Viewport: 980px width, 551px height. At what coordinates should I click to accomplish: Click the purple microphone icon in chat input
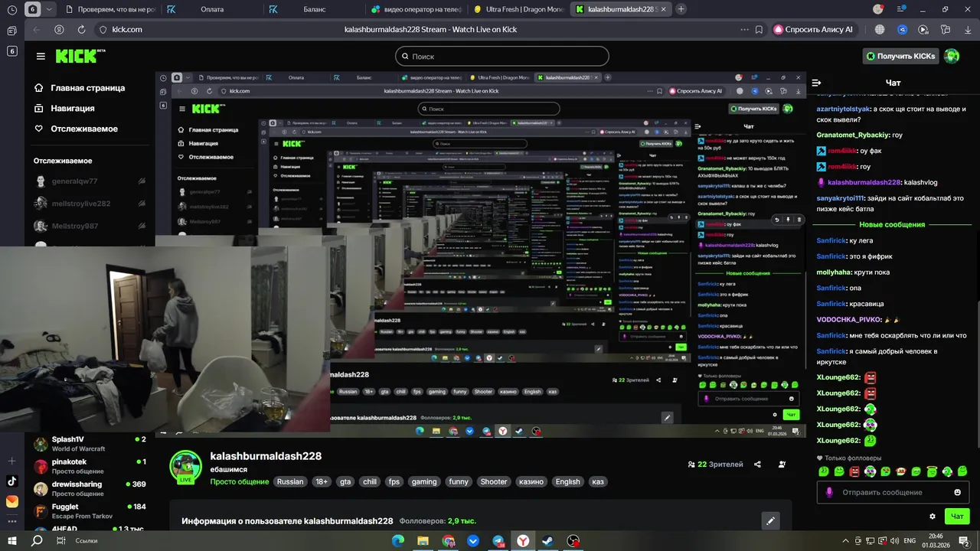[x=829, y=492]
